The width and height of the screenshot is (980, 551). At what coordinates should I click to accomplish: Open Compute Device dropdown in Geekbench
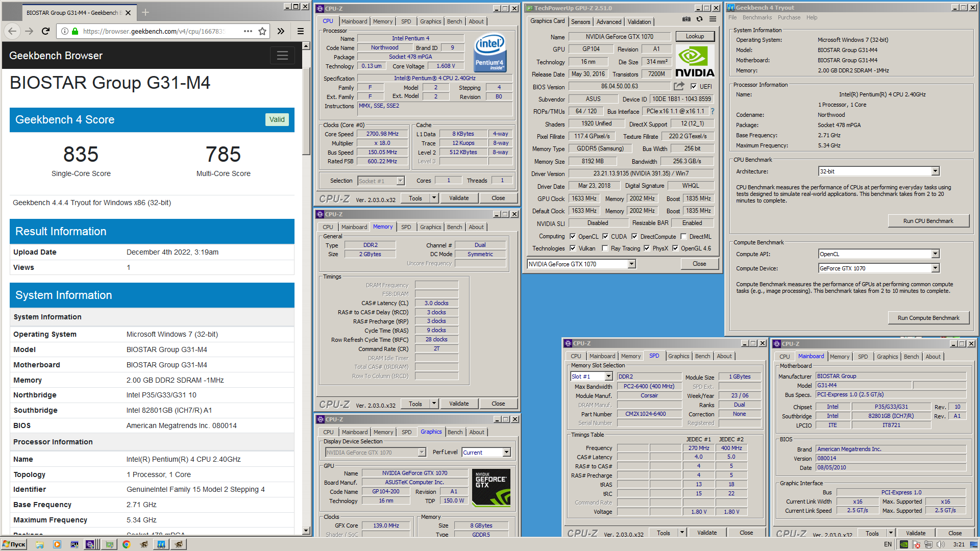point(935,268)
